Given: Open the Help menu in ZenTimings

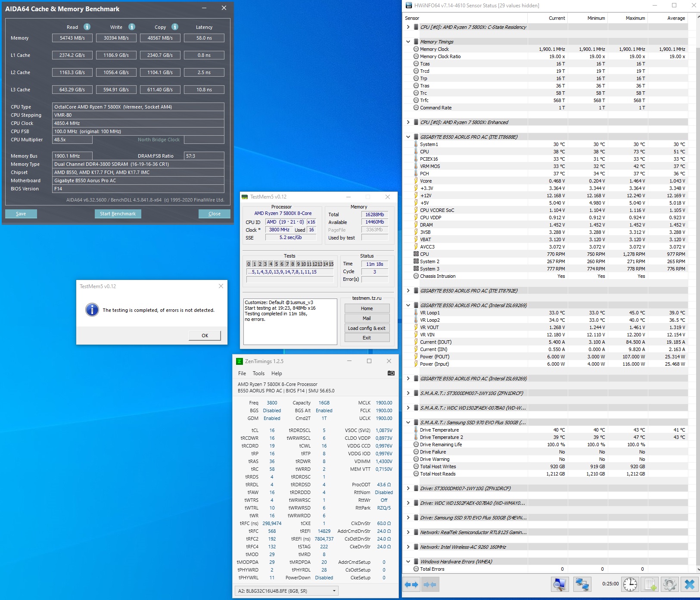Looking at the screenshot, I should click(x=277, y=373).
